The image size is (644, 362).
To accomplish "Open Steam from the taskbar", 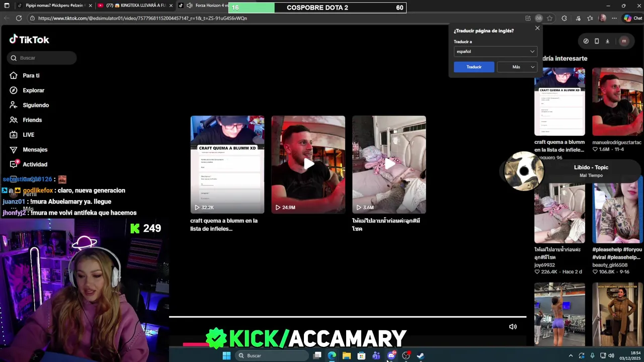I will coord(420,355).
